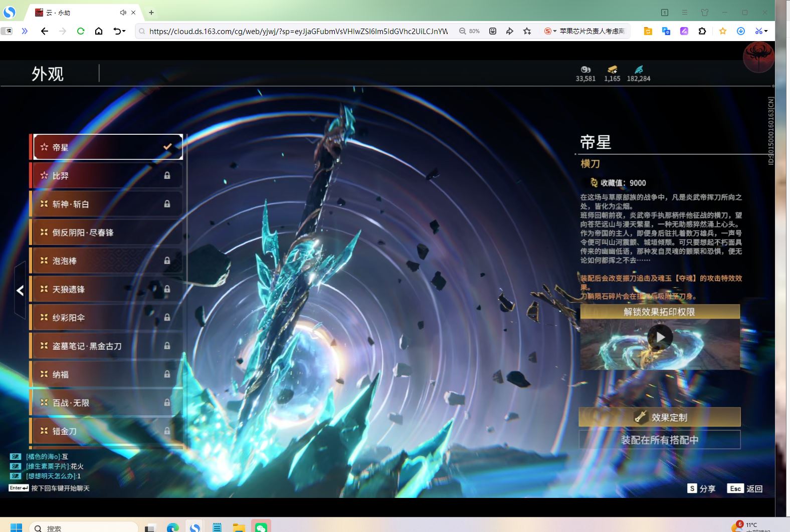The height and width of the screenshot is (532, 790).
Task: Click the teal feather currency icon
Action: 639,70
